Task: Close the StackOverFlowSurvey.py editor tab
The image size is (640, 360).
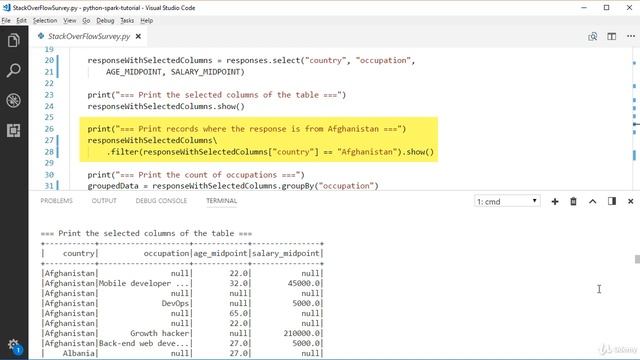Action: (x=138, y=36)
